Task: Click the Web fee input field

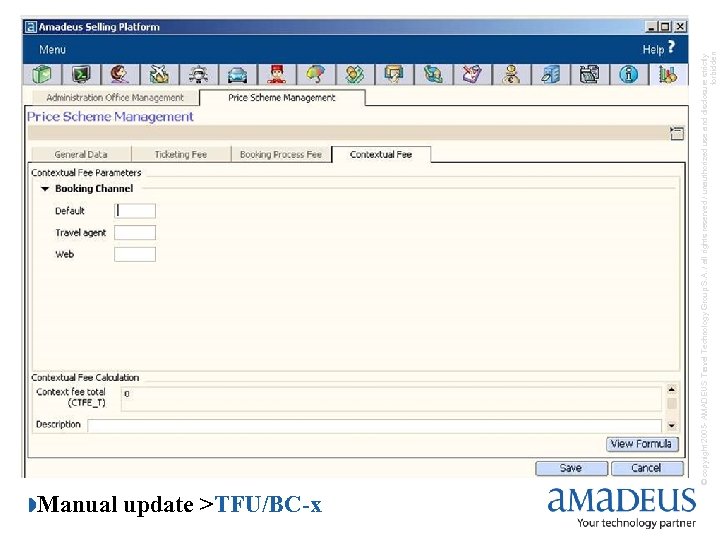Action: tap(135, 254)
